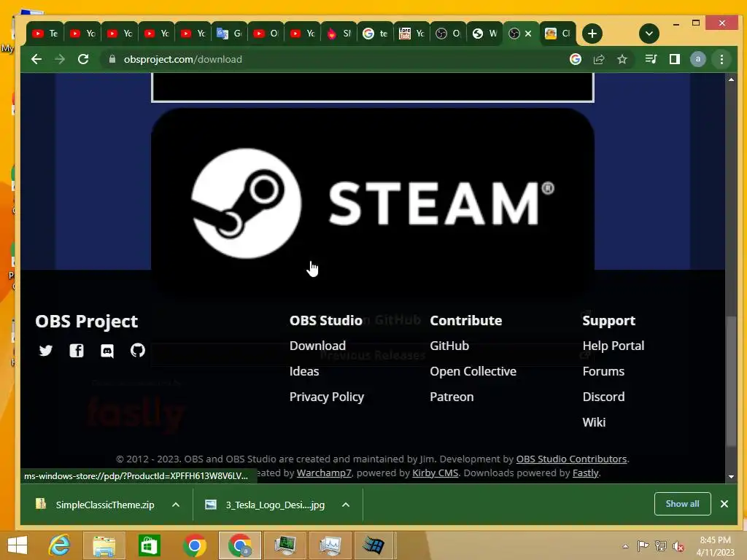Open a new tab with plus button

click(592, 34)
